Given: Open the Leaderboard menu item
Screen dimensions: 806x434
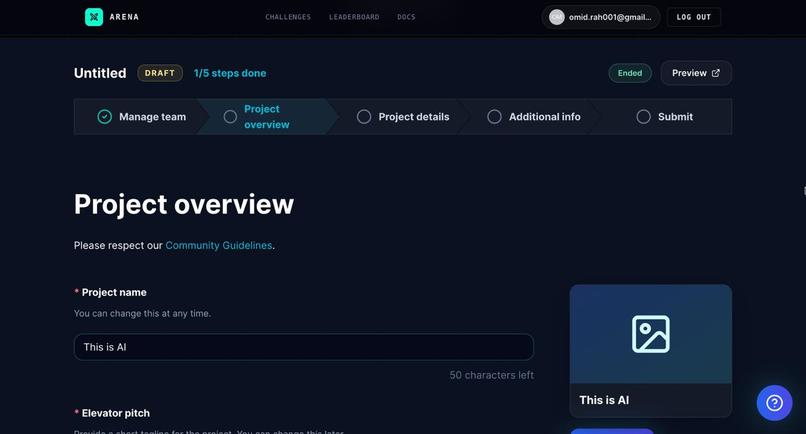Looking at the screenshot, I should click(x=354, y=17).
